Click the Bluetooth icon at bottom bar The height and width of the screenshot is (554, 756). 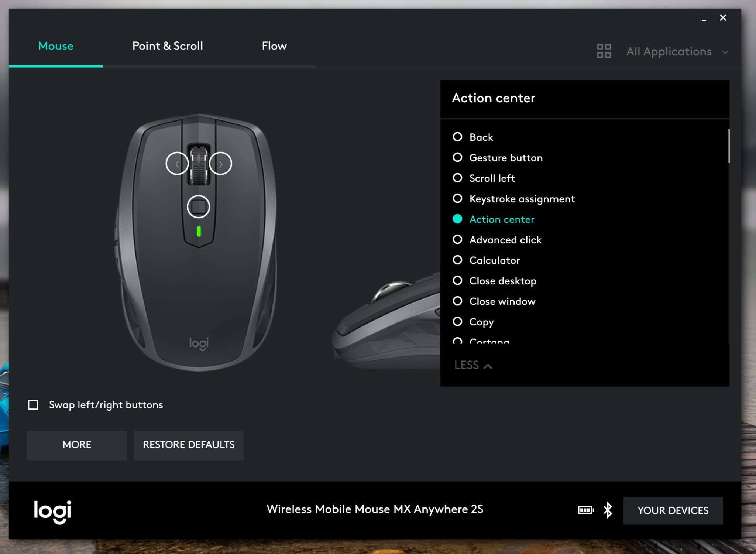coord(609,510)
